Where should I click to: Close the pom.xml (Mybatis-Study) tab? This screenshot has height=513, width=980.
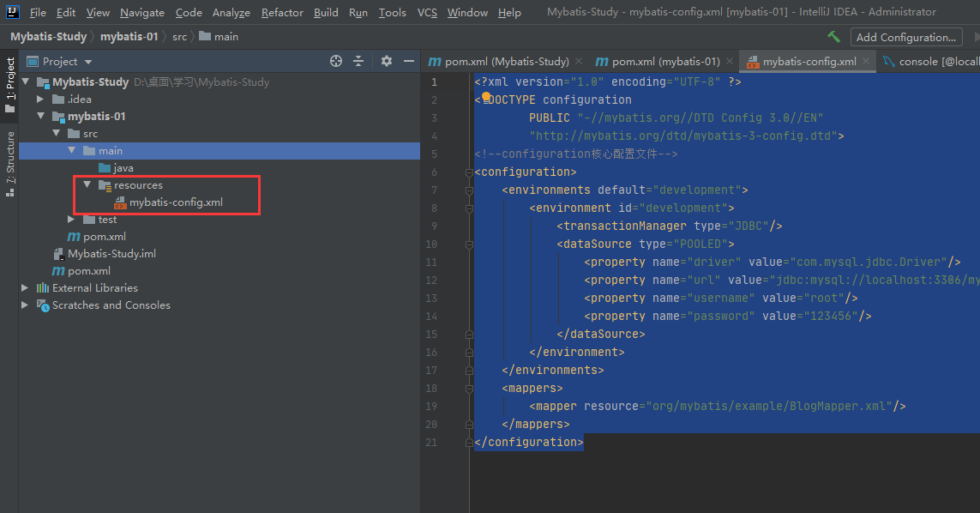[x=579, y=61]
